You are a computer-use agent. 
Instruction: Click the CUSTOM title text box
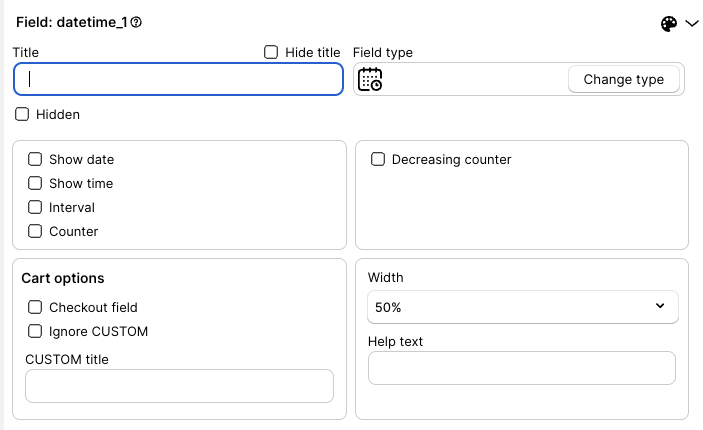pos(179,386)
